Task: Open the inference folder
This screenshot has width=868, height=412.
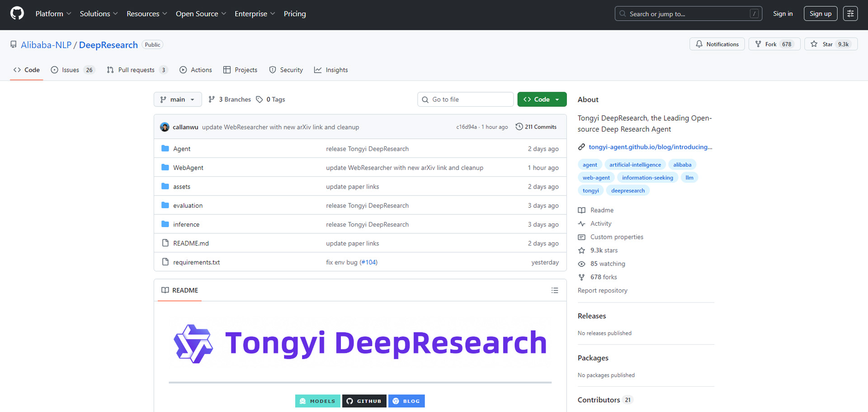Action: point(186,225)
